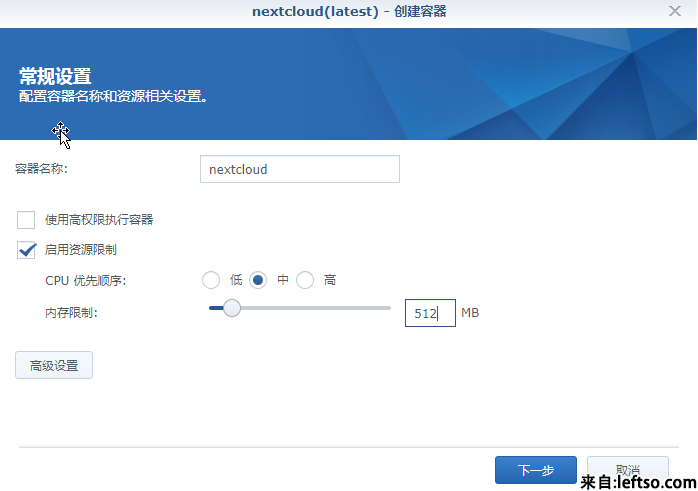Click the nextcloud(latest) - 创建容器 dialog title
This screenshot has width=698, height=491.
(349, 12)
